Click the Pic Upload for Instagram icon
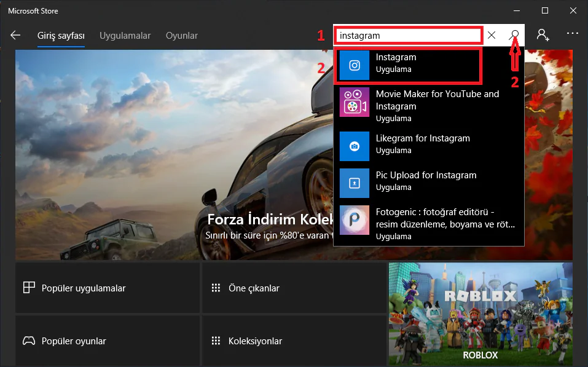588x367 pixels. tap(355, 183)
